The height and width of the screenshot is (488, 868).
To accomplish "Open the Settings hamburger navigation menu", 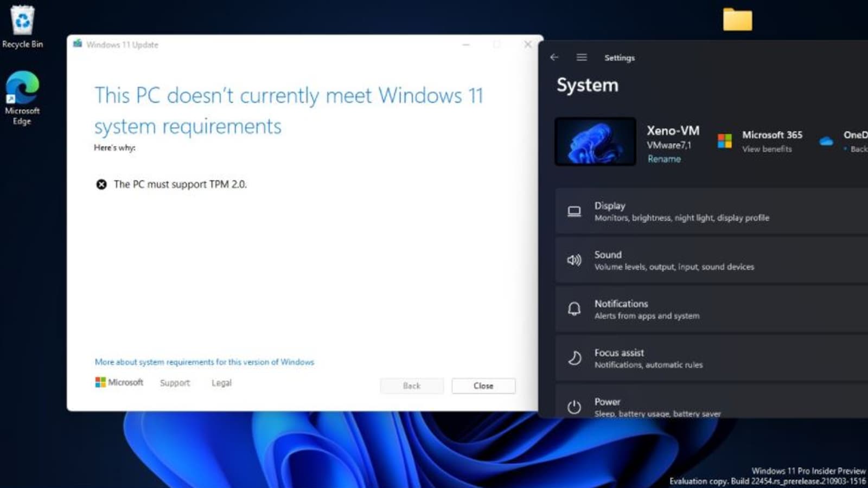I will pos(582,57).
